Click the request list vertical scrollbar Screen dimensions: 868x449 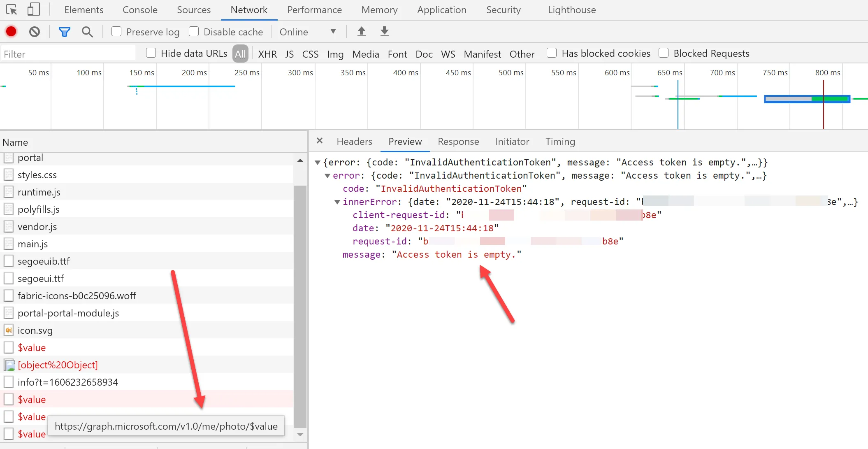[x=300, y=305]
